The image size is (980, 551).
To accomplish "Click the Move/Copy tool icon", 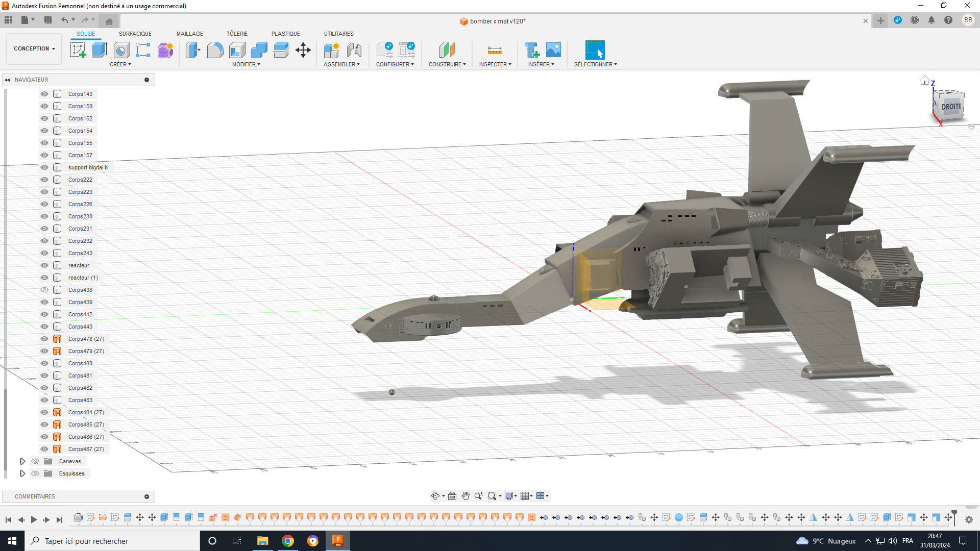I will click(303, 50).
